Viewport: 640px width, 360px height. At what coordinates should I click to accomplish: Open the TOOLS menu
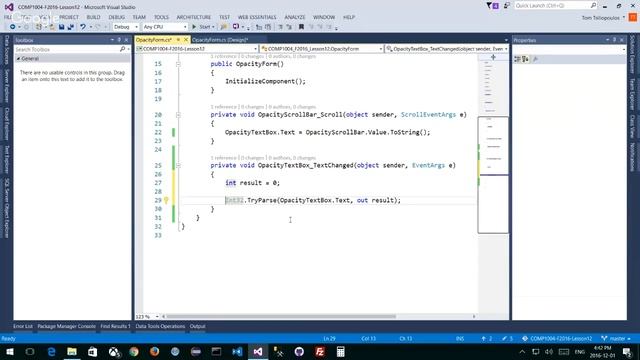tap(161, 17)
